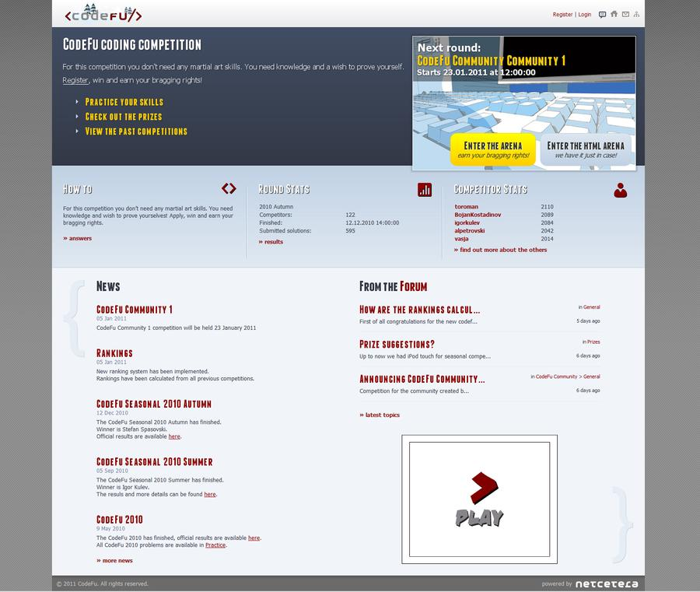Open the How To answers link
The width and height of the screenshot is (700, 592).
click(x=78, y=238)
